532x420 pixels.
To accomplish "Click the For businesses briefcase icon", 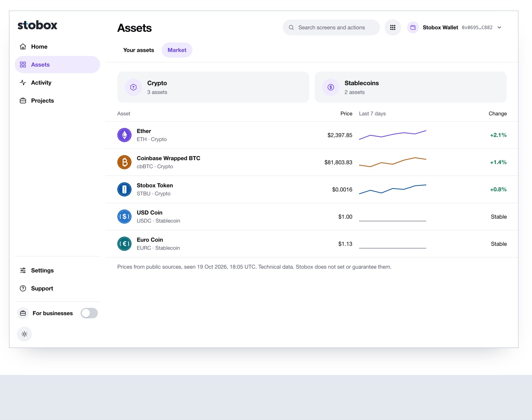I will pos(23,313).
